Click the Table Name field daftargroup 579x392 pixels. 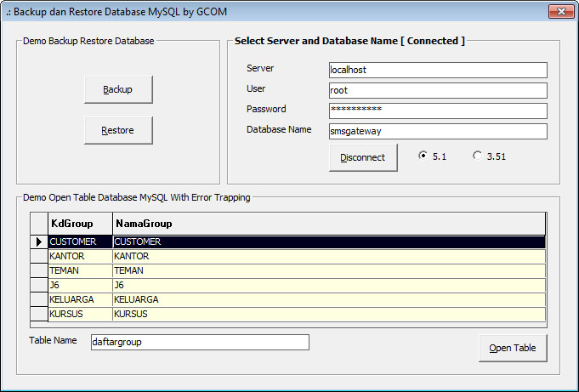click(200, 342)
